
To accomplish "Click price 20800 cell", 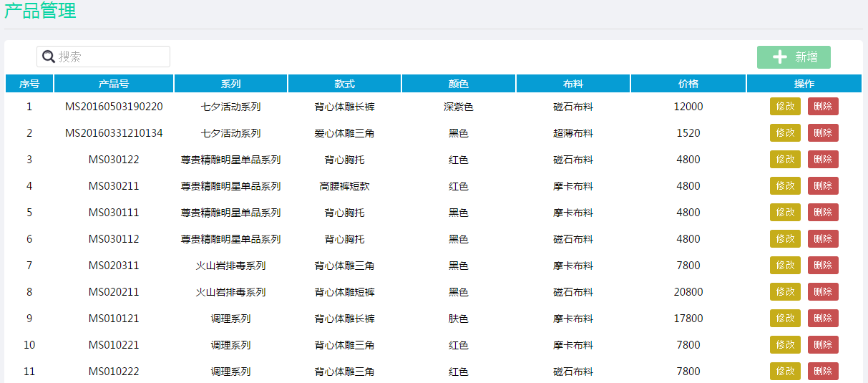I will coord(688,292).
